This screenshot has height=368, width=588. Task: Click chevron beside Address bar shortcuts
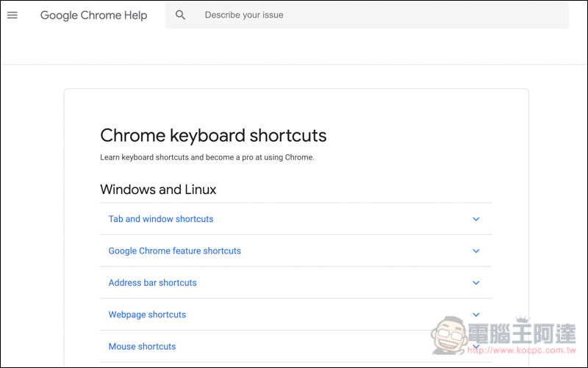coord(476,283)
